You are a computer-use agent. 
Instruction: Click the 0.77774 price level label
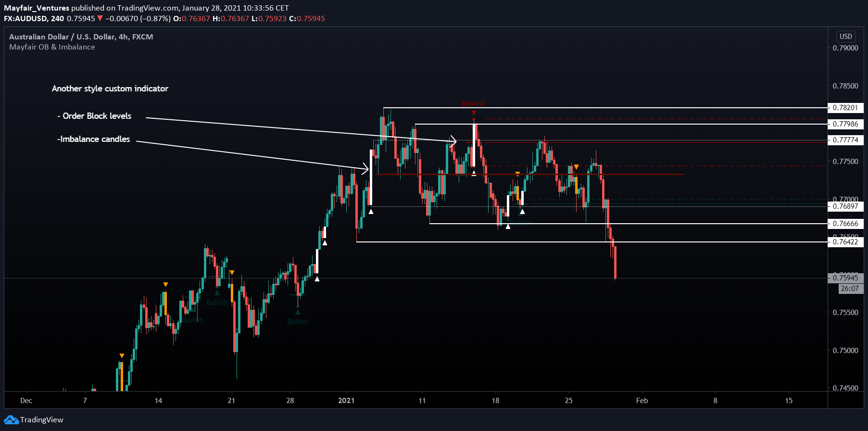pos(845,140)
